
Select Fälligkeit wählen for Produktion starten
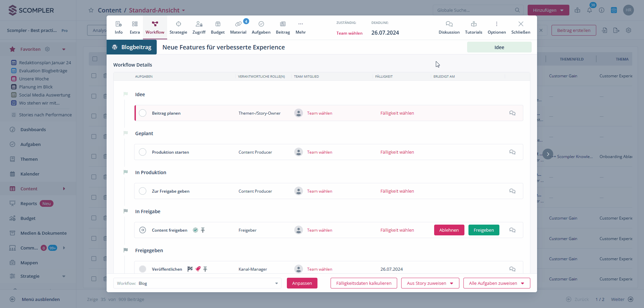(397, 152)
